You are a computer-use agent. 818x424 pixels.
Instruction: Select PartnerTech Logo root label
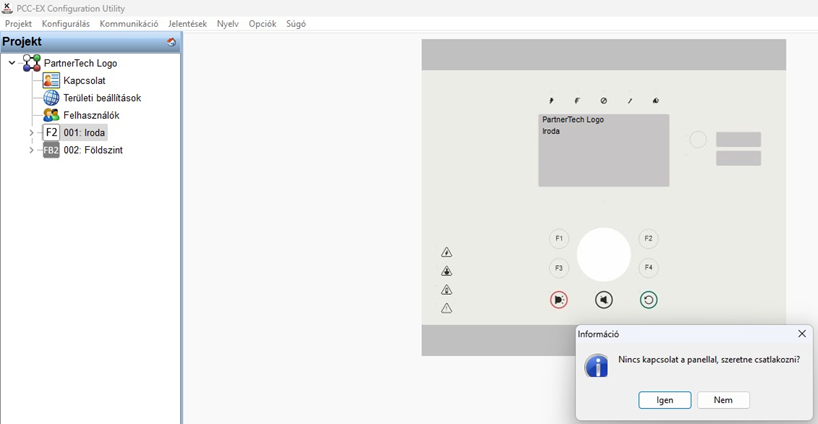(x=80, y=63)
